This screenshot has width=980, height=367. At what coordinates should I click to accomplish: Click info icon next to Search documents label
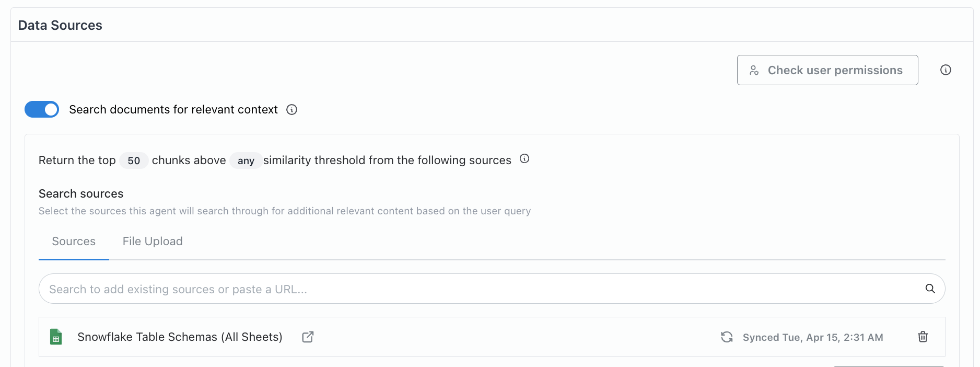tap(292, 109)
